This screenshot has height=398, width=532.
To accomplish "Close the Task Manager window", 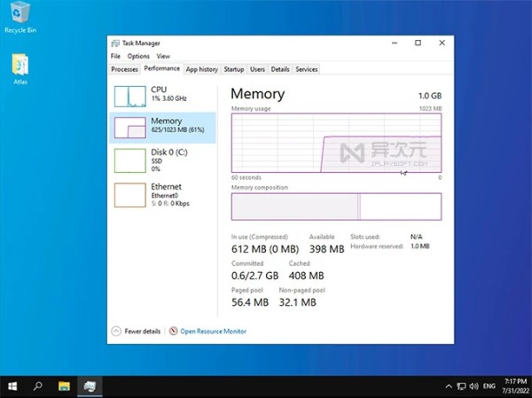I will 442,43.
